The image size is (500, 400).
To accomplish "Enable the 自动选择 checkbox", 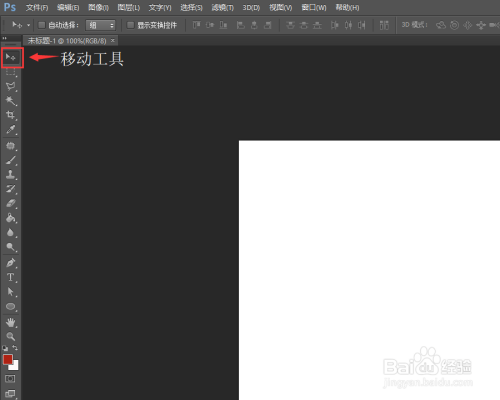I will [x=42, y=25].
